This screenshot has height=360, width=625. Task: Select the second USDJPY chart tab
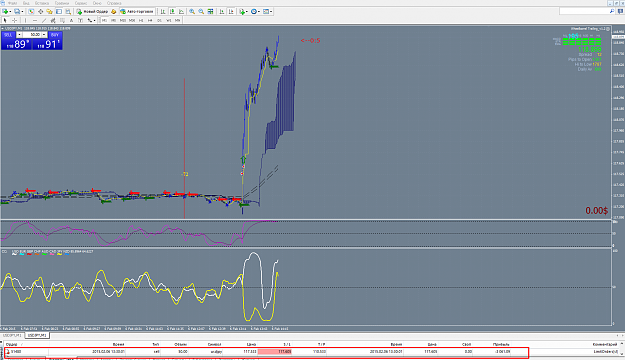pyautogui.click(x=37, y=336)
